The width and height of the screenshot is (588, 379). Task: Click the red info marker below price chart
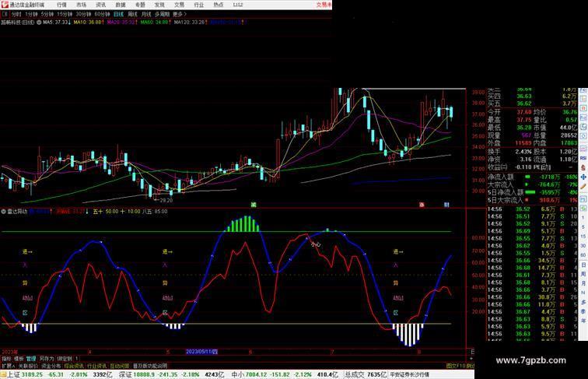(x=422, y=205)
